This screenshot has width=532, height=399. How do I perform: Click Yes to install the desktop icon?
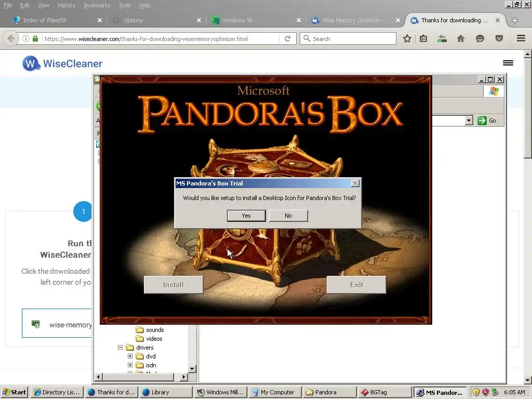[246, 216]
